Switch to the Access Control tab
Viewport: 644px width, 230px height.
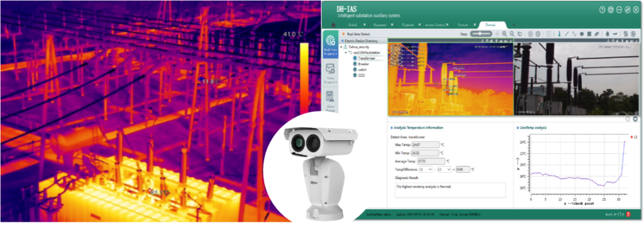pyautogui.click(x=435, y=25)
